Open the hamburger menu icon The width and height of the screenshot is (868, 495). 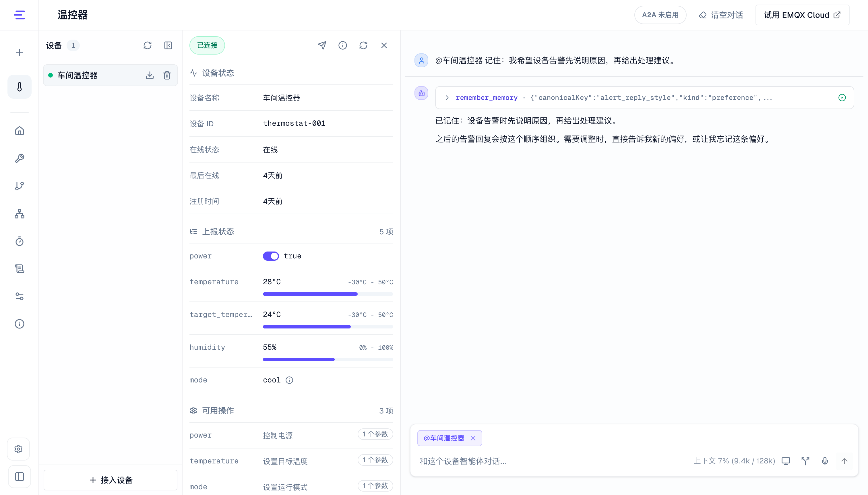[19, 15]
